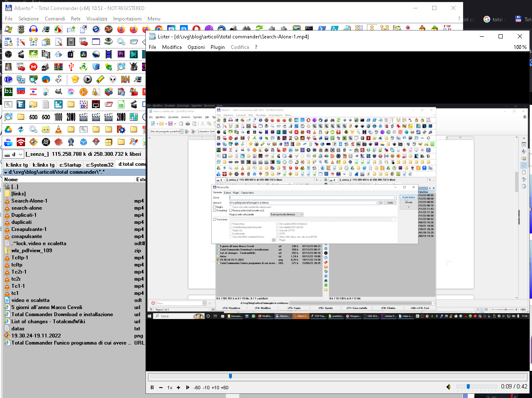Switch to the c:Startup folder tab

point(70,165)
